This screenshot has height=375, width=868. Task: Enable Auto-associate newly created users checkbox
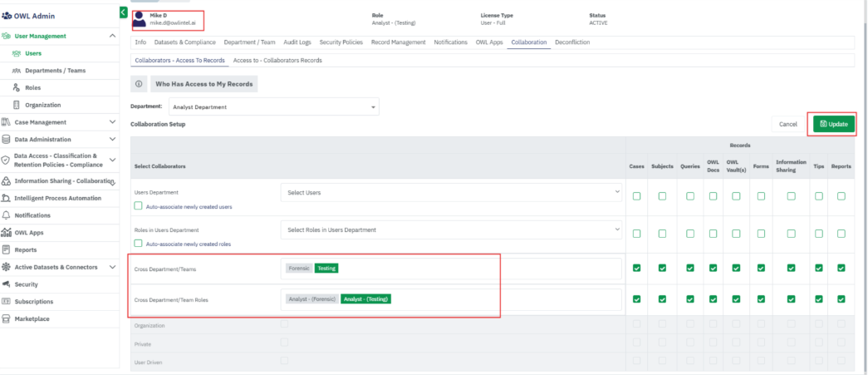coord(139,205)
